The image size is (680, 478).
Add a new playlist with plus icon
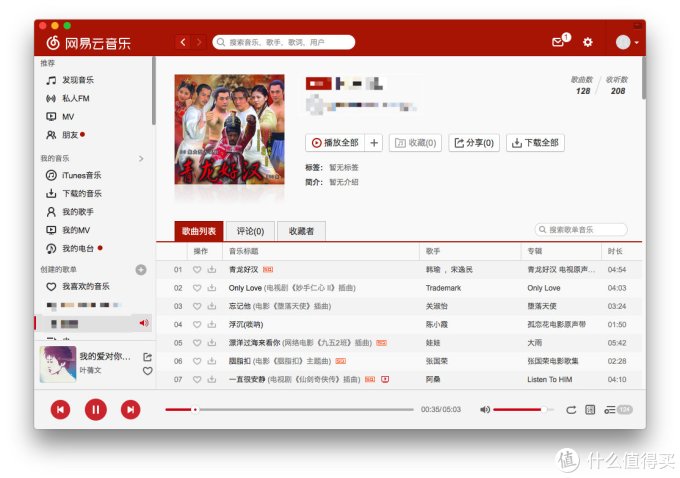(x=141, y=270)
